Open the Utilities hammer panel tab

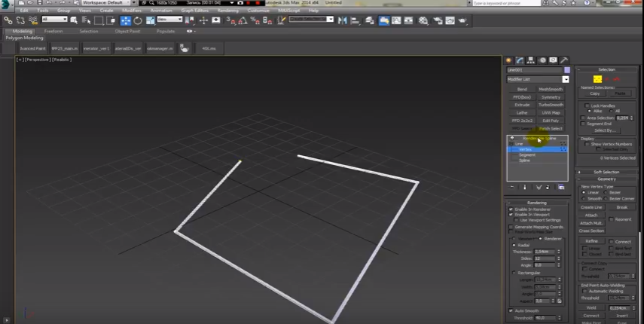pyautogui.click(x=564, y=60)
